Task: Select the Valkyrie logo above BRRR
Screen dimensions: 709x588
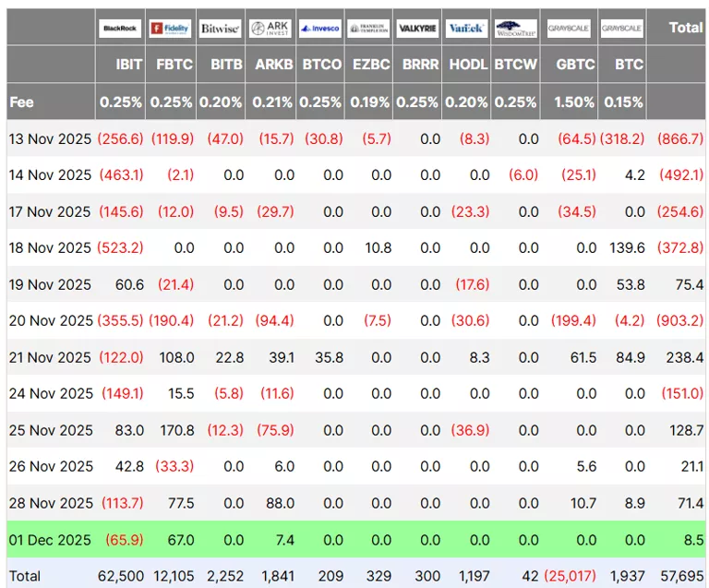Action: (x=417, y=29)
